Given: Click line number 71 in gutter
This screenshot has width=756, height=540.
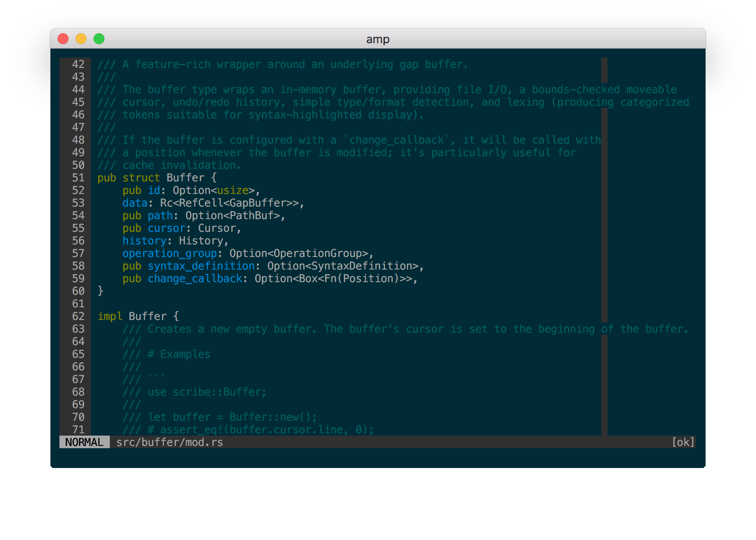Looking at the screenshot, I should (x=78, y=430).
